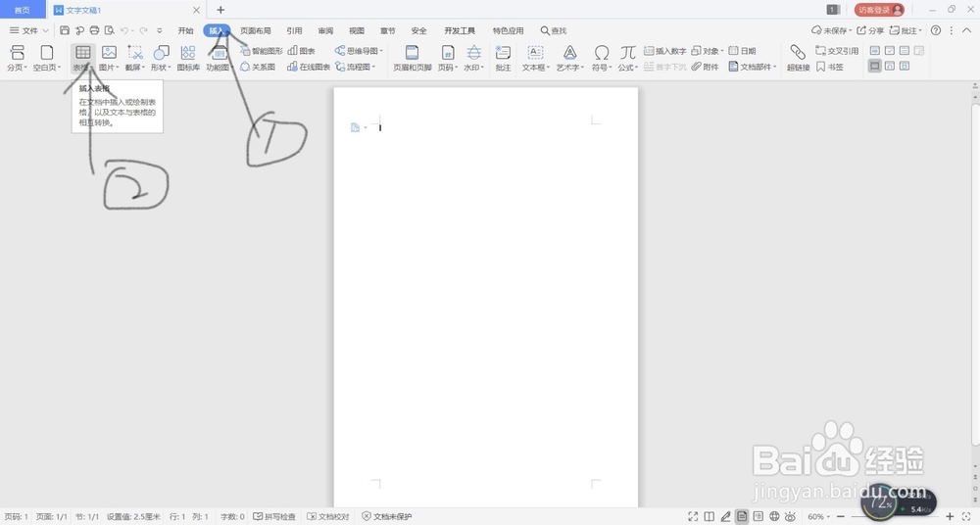Toggle 拼写检查 spell check in status bar
Image resolution: width=980 pixels, height=525 pixels.
click(x=274, y=516)
